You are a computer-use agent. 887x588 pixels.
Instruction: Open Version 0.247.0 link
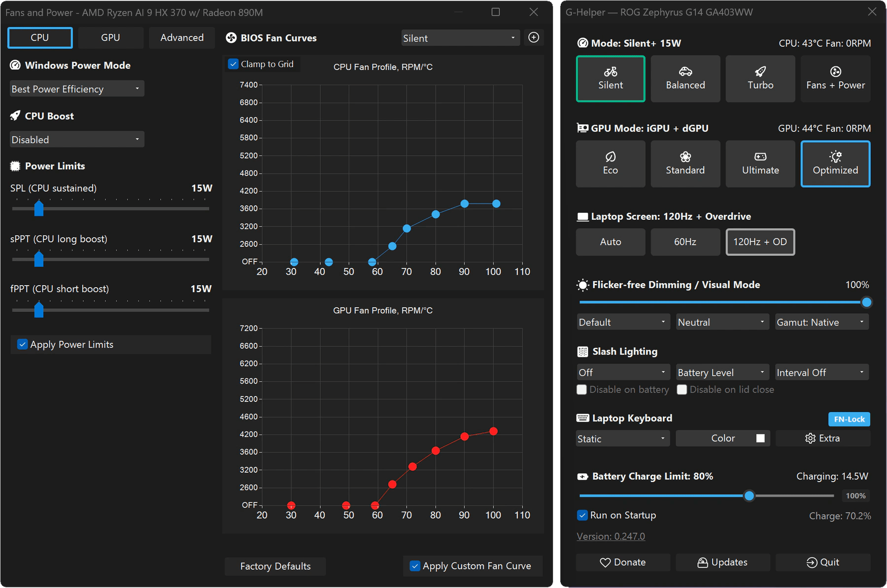[x=611, y=536]
